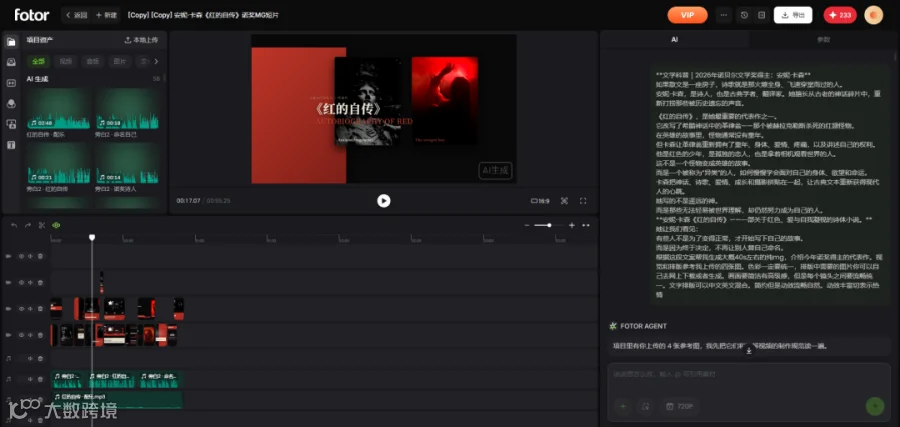Image resolution: width=900 pixels, height=427 pixels.
Task: Select the scissors split tool
Action: tap(42, 225)
